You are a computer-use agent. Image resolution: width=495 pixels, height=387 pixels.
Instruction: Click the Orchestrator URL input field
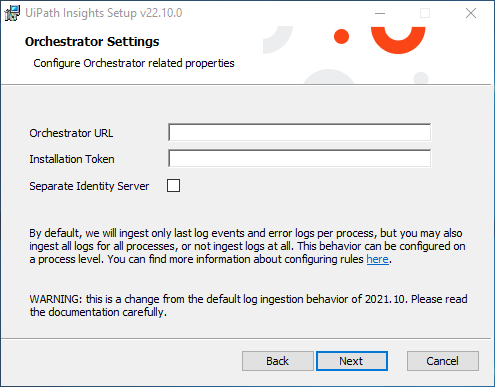click(x=299, y=133)
